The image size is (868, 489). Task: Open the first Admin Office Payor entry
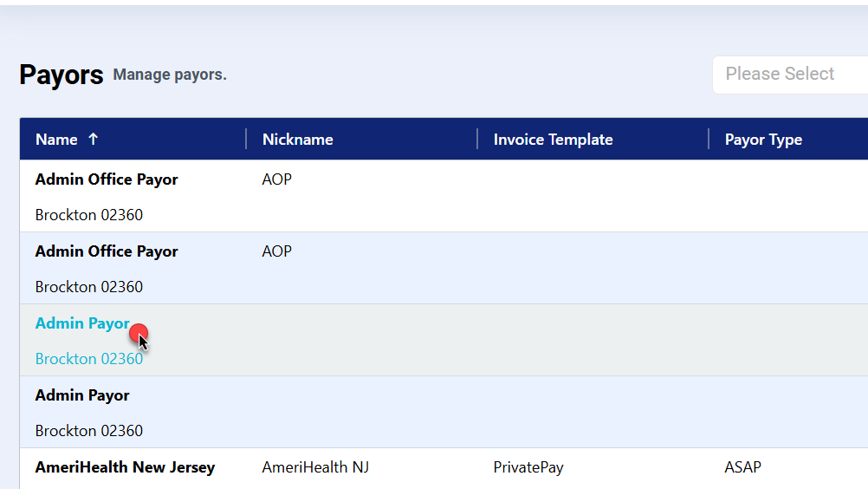pyautogui.click(x=107, y=179)
